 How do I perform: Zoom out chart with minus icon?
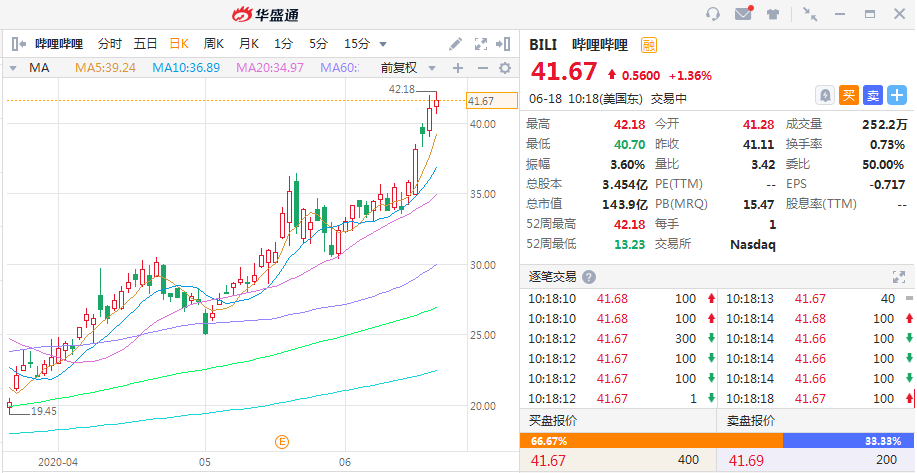coord(482,68)
